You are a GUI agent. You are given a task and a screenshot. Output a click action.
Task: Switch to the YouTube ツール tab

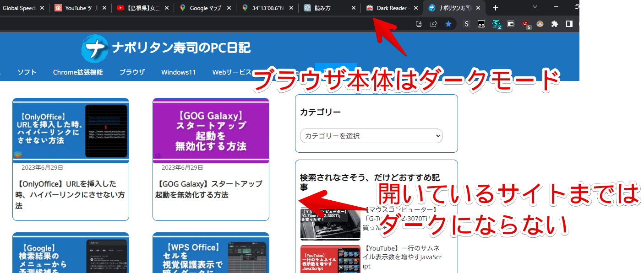pyautogui.click(x=80, y=8)
